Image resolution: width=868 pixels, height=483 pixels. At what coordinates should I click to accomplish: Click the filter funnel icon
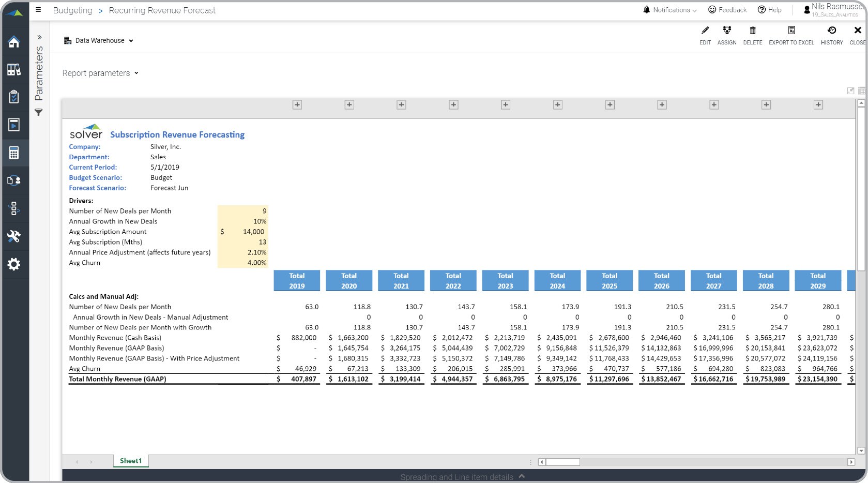pyautogui.click(x=39, y=112)
